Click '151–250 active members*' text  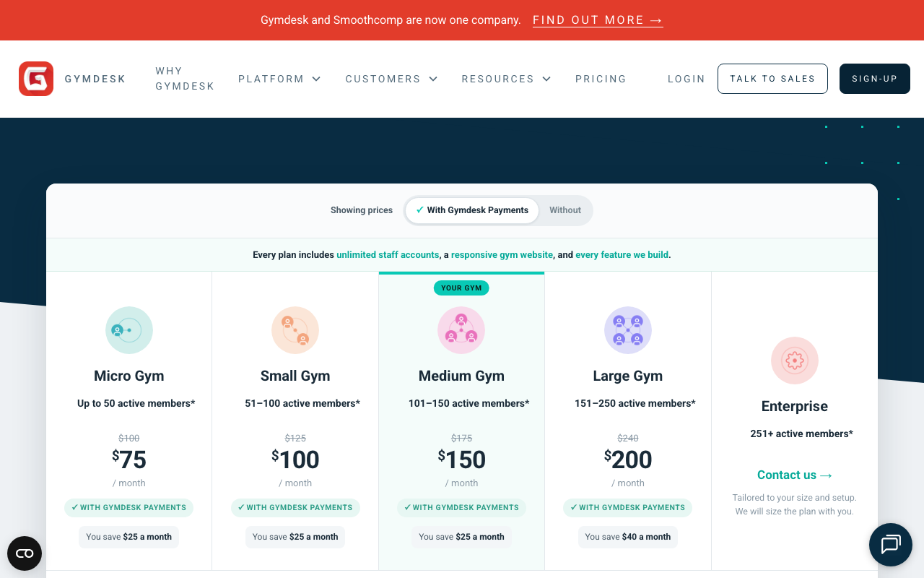tap(635, 403)
